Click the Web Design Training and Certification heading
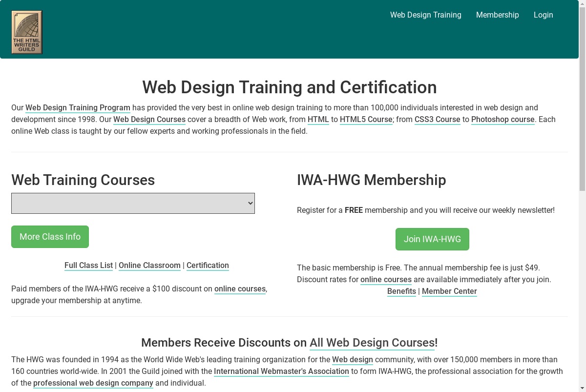This screenshot has height=392, width=586. [x=290, y=87]
